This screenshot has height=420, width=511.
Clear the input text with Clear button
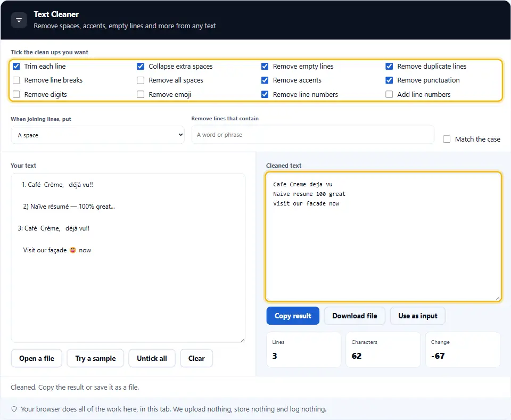click(196, 358)
